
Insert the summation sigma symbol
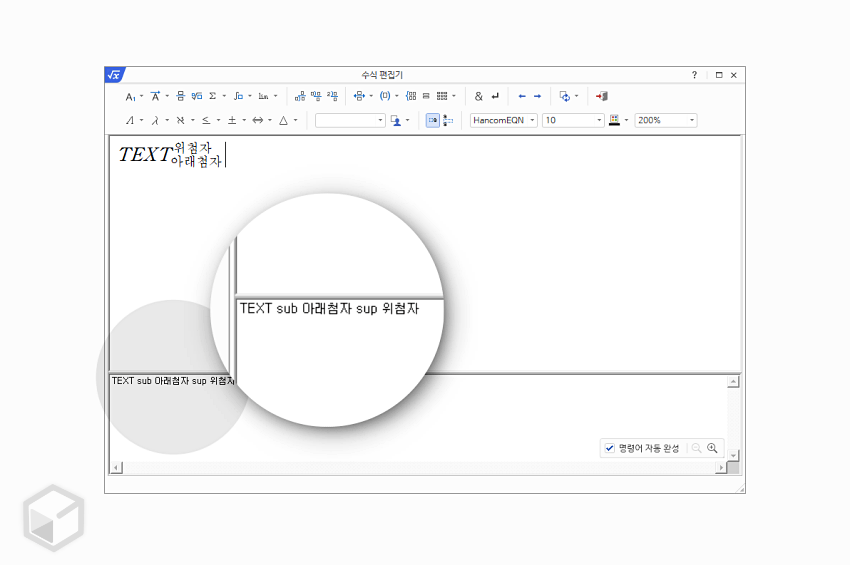(212, 96)
